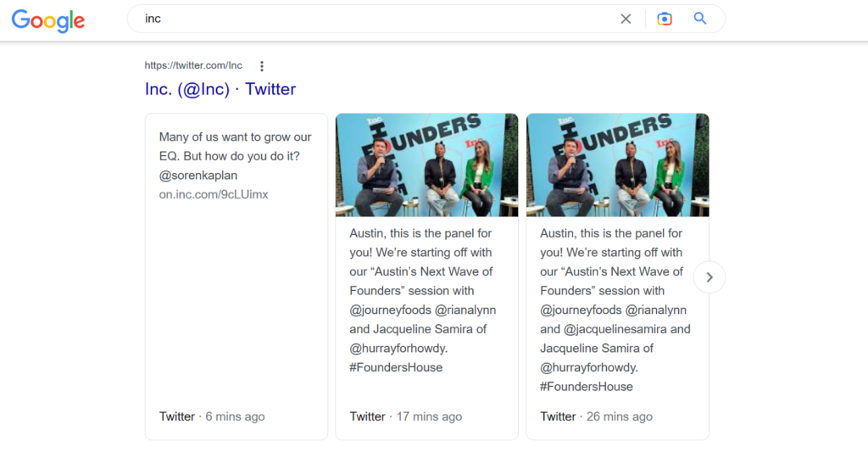Click #FoundersHouse in the 26 mins tweet
The width and height of the screenshot is (868, 458).
pyautogui.click(x=587, y=387)
